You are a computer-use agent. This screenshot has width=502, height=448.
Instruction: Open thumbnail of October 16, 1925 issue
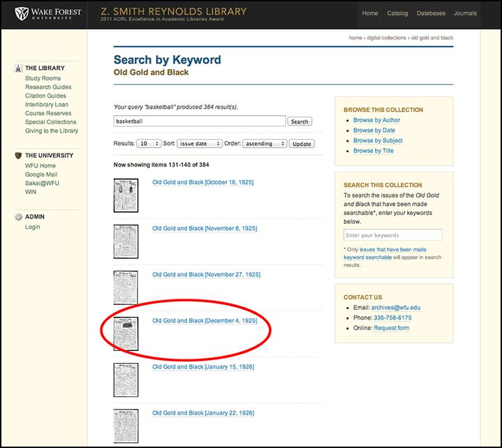(125, 195)
